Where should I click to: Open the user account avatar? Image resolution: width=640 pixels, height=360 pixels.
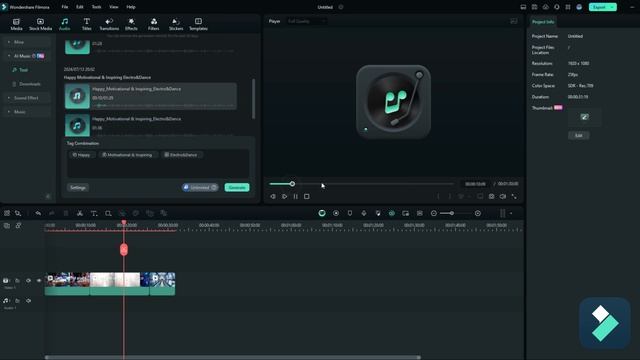579,7
